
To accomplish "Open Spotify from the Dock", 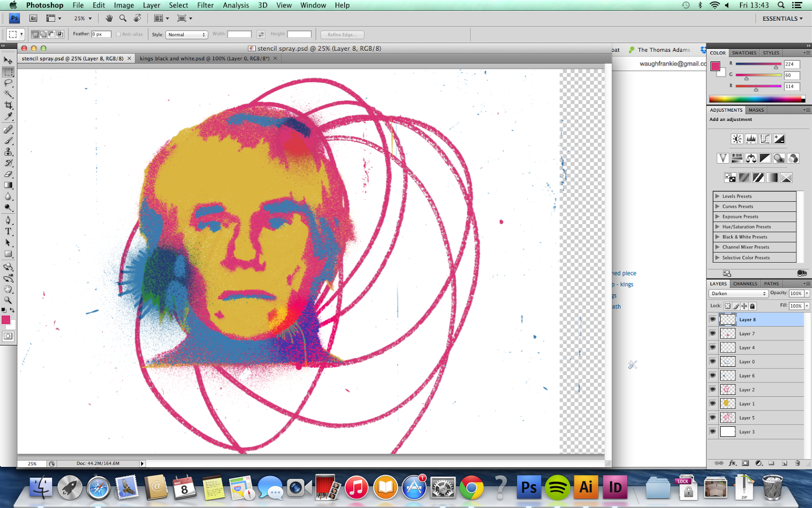I will click(x=557, y=488).
